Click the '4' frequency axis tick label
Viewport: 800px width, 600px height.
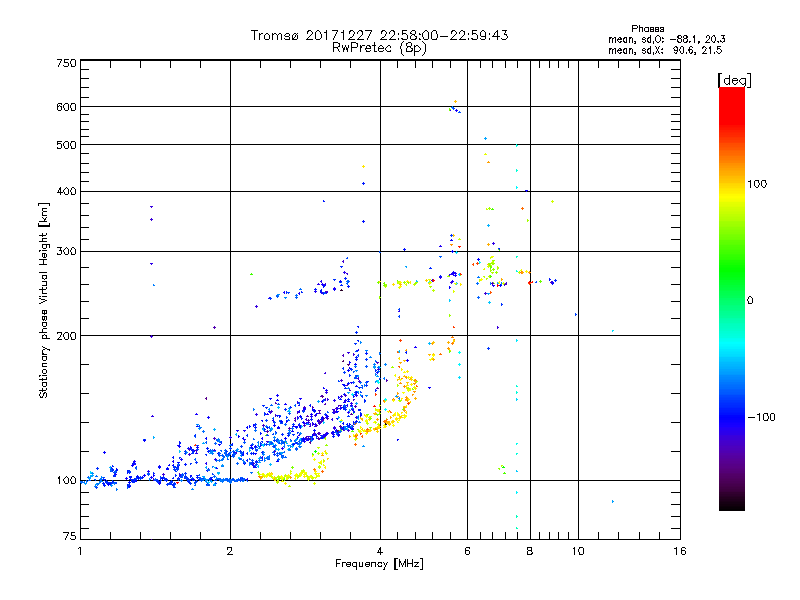pos(380,551)
